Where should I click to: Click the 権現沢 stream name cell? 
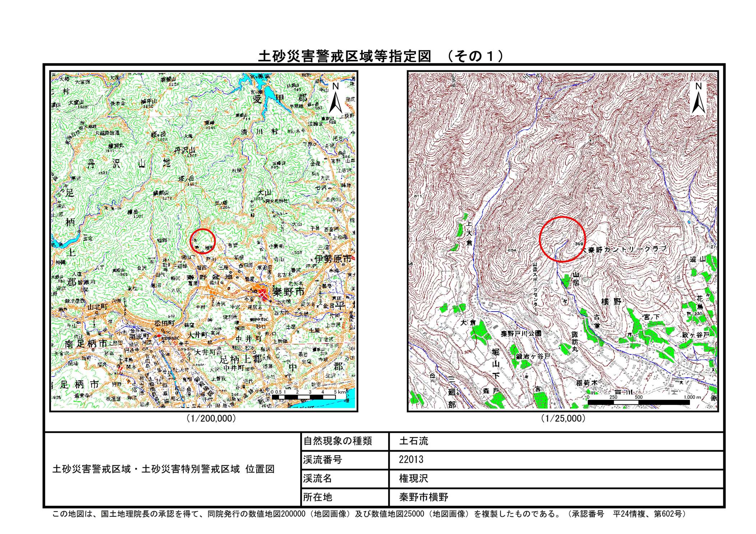pyautogui.click(x=414, y=478)
